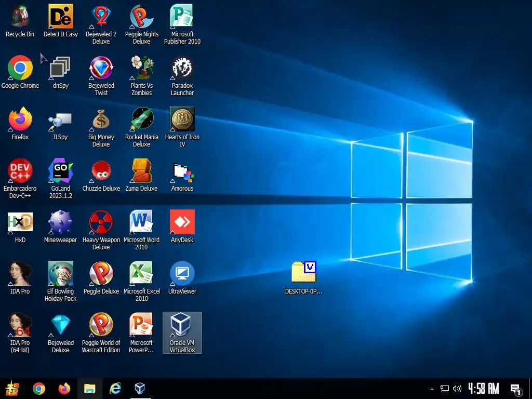The image size is (532, 399).
Task: Open the Start menu button
Action: (x=12, y=389)
